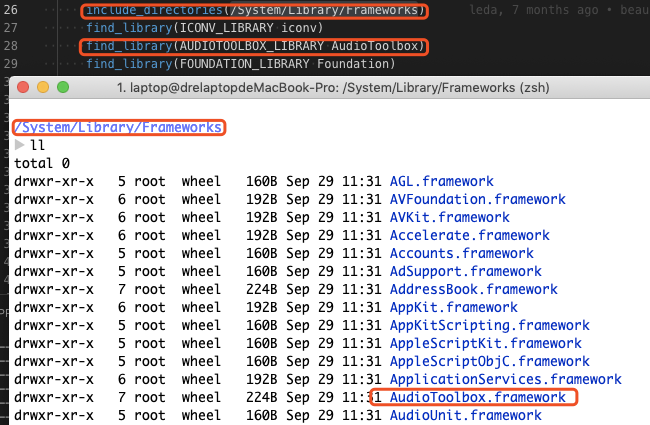This screenshot has width=650, height=425.
Task: Click the find_library AUDIOTOOLBOX_LIBRARY code line
Action: click(x=254, y=47)
